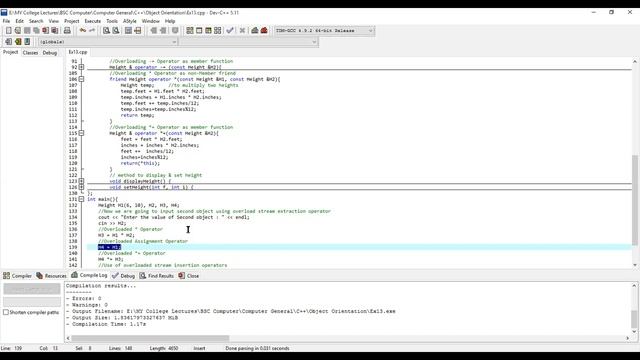Screen dimensions: 640x360
Task: Open profile analysis chart icon
Action: click(255, 31)
